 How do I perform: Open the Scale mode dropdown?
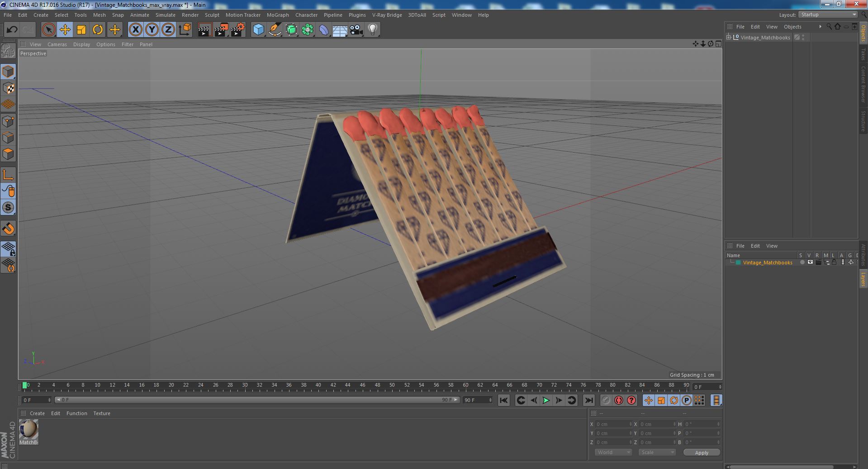[x=657, y=452]
